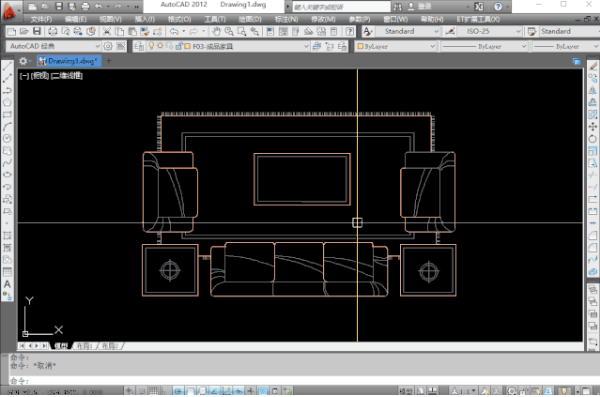Click the layer color swatch in layer list
The width and height of the screenshot is (600, 397).
click(187, 46)
